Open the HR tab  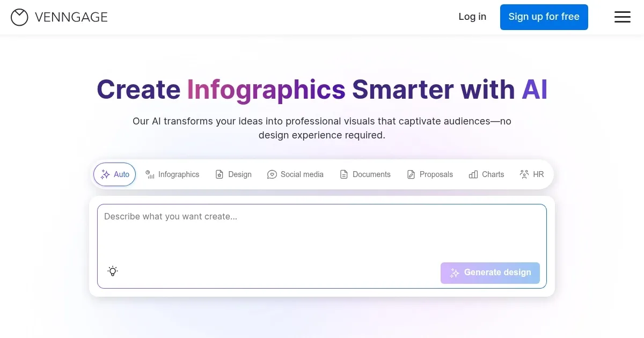[x=532, y=174]
